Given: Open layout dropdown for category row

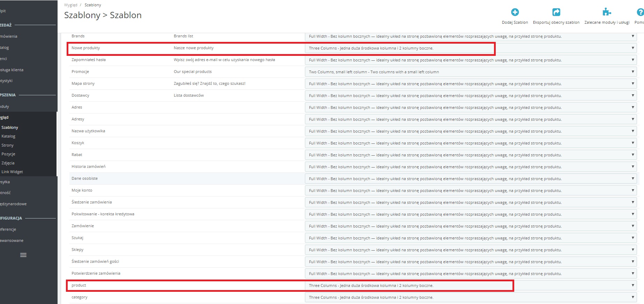Looking at the screenshot, I should point(471,297).
